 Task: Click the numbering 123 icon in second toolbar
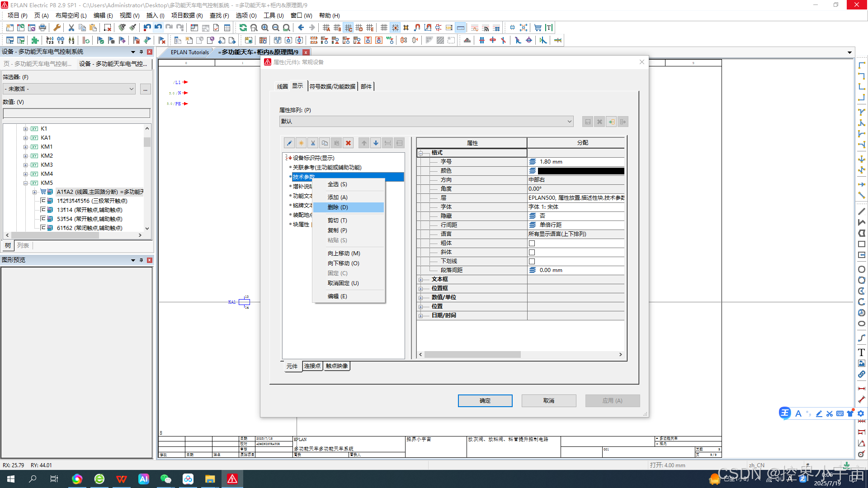(x=50, y=40)
